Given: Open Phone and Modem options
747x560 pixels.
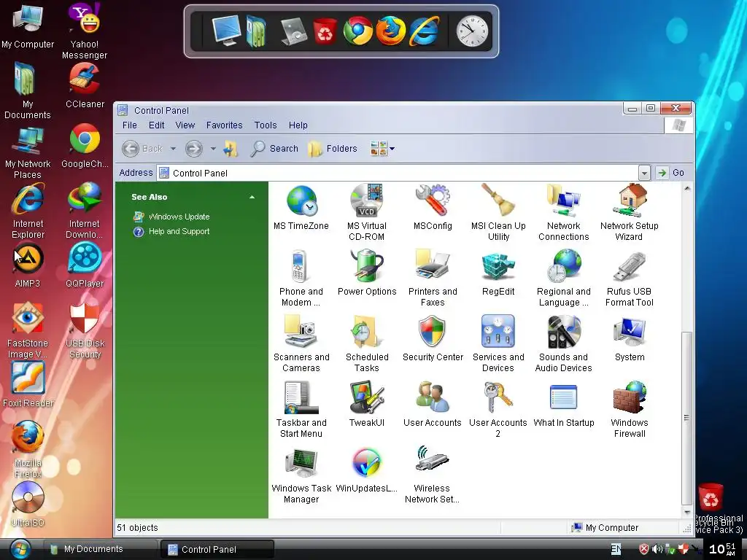Looking at the screenshot, I should pyautogui.click(x=301, y=278).
